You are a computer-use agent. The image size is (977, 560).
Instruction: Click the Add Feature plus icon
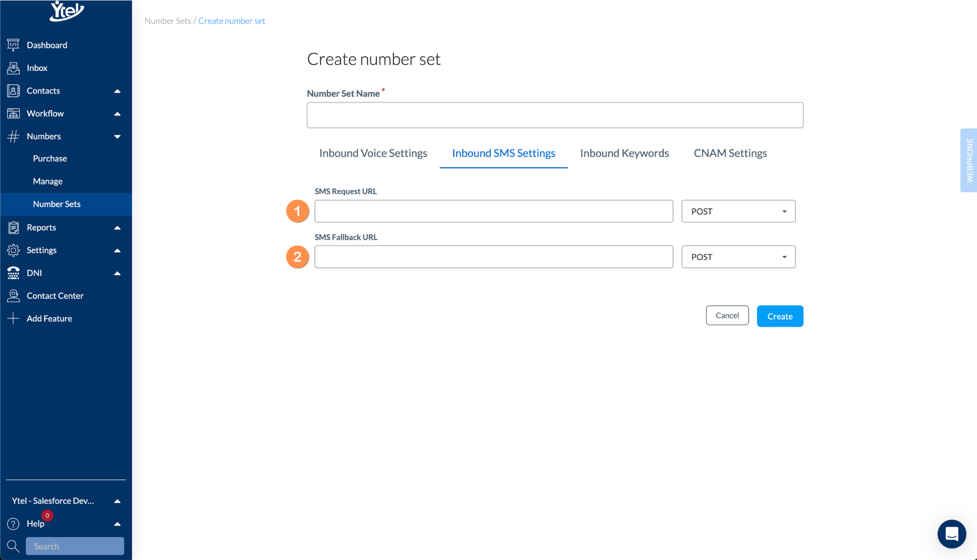tap(13, 318)
